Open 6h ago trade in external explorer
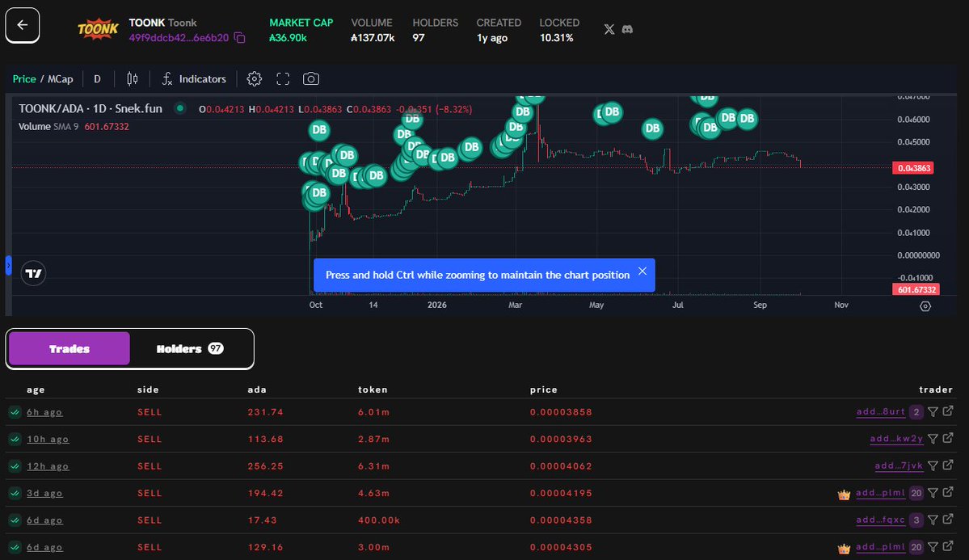 (948, 411)
